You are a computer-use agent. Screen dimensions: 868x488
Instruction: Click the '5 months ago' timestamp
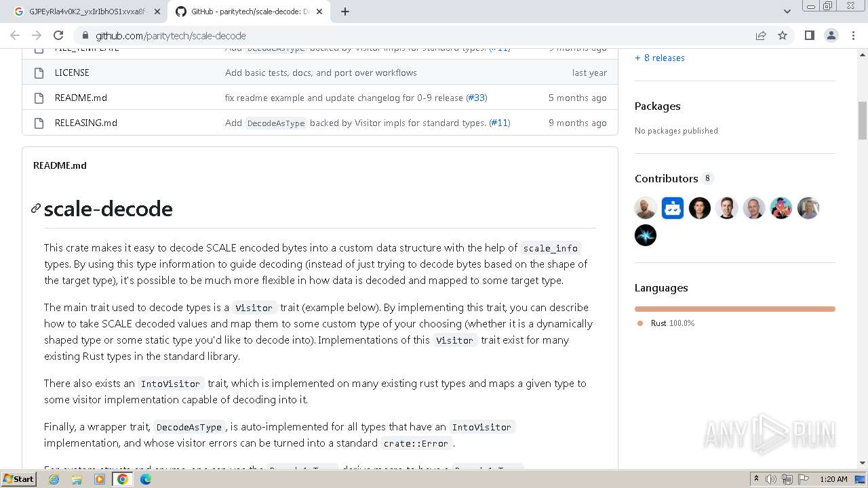(578, 98)
